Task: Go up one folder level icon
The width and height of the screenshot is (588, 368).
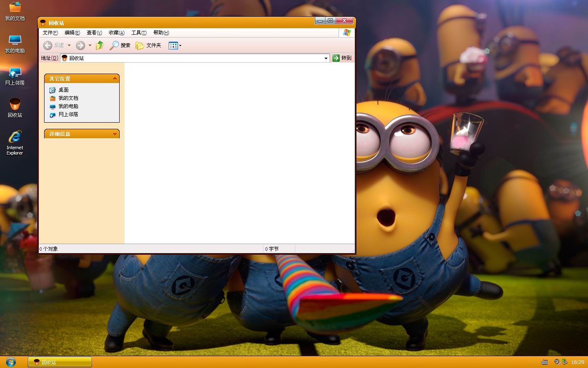Action: tap(100, 45)
